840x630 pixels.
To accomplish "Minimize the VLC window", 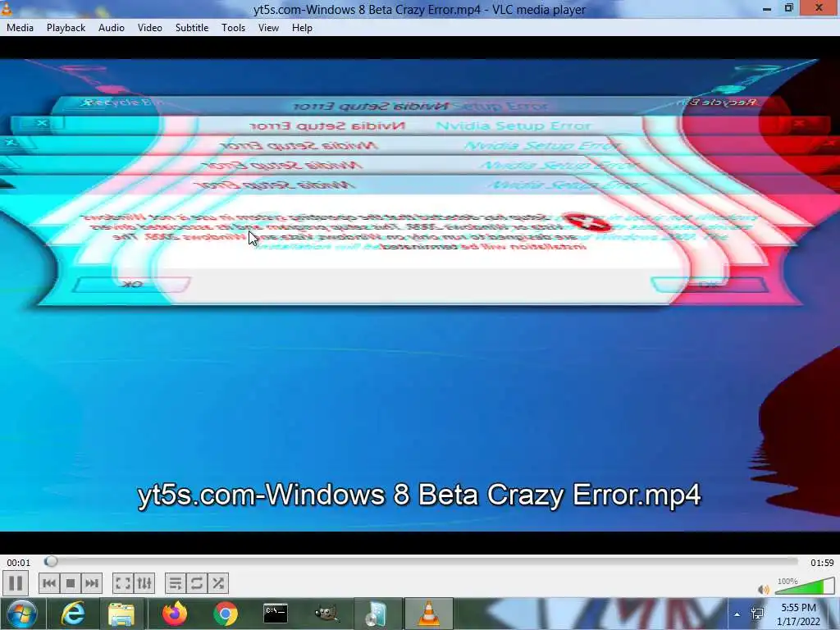I will (x=767, y=8).
